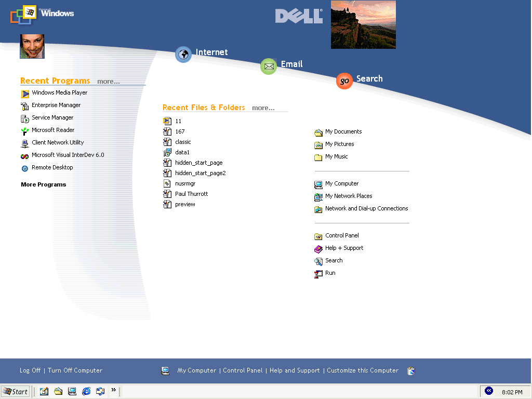Open More Programs list
Screen dimensions: 532x399
[x=44, y=184]
